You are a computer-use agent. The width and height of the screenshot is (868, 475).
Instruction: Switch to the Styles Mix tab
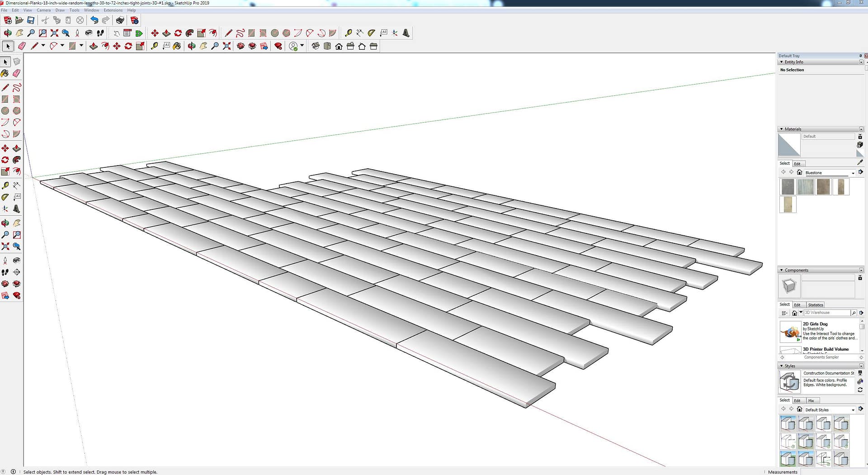pyautogui.click(x=811, y=401)
